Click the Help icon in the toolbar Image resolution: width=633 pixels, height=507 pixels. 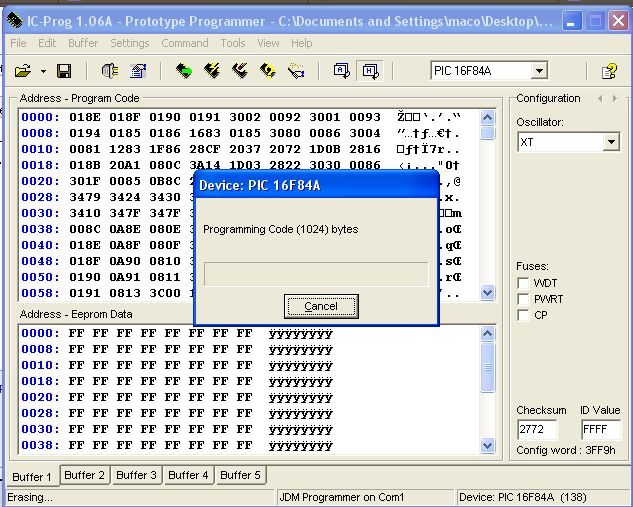pos(608,71)
